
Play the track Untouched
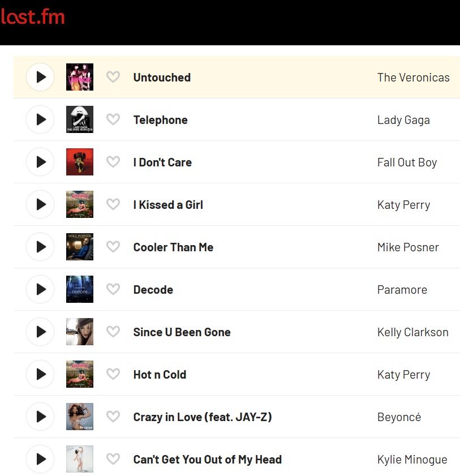point(40,77)
